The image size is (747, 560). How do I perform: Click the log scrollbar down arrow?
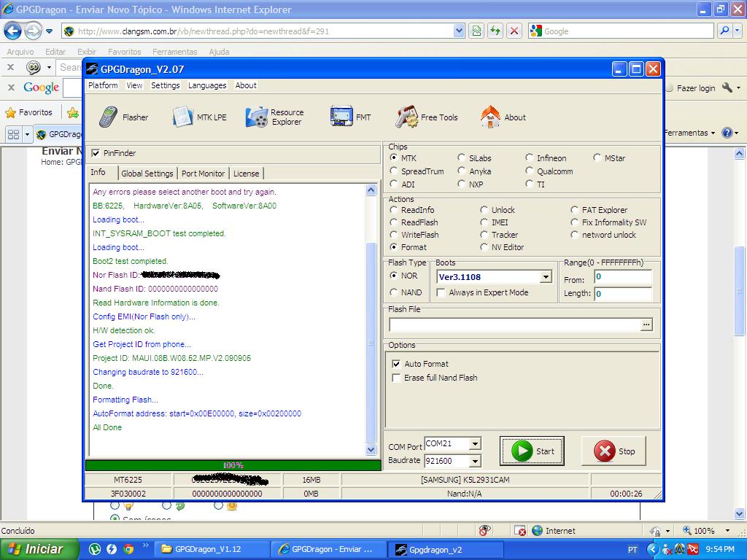(371, 449)
